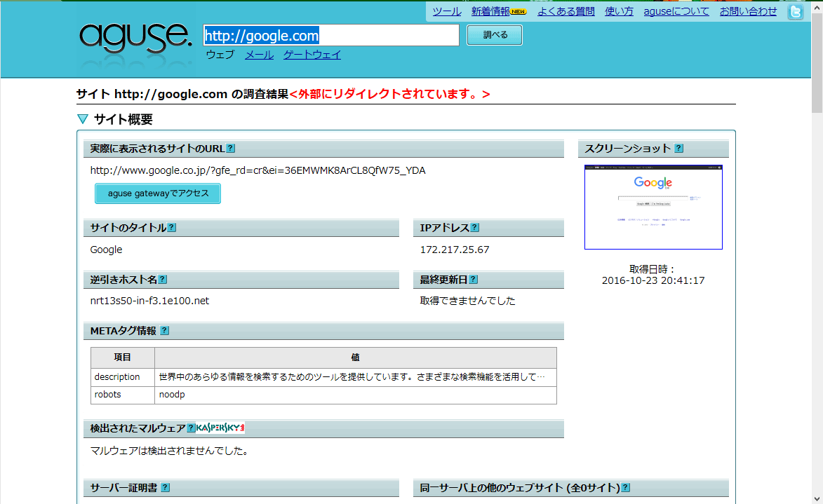Image resolution: width=823 pixels, height=504 pixels.
Task: Click the site title value Google
Action: click(x=106, y=250)
